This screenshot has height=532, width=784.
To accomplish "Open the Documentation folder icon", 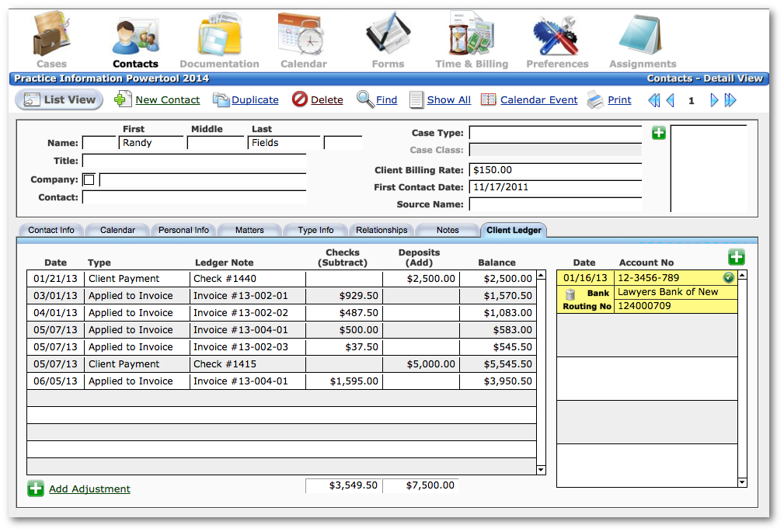I will 219,34.
